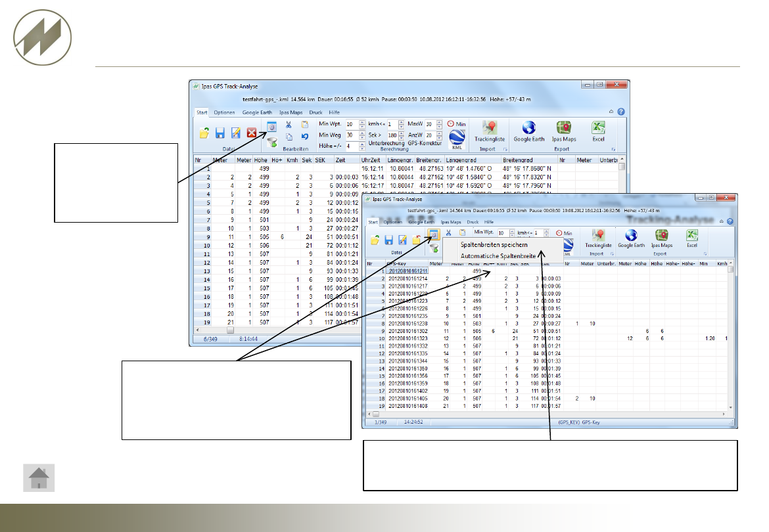Open Trackingliste import in back window

pos(490,132)
